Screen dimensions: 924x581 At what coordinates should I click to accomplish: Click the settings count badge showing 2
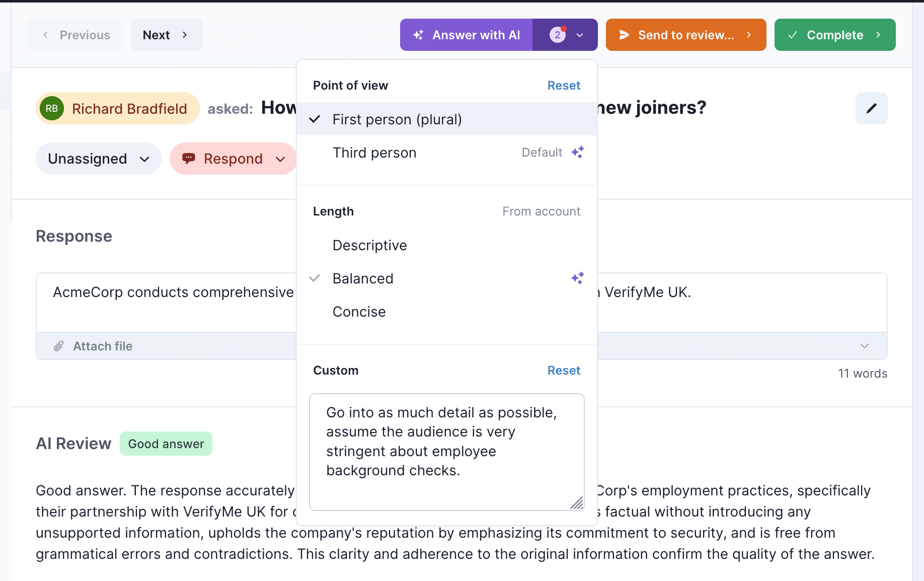click(x=558, y=35)
